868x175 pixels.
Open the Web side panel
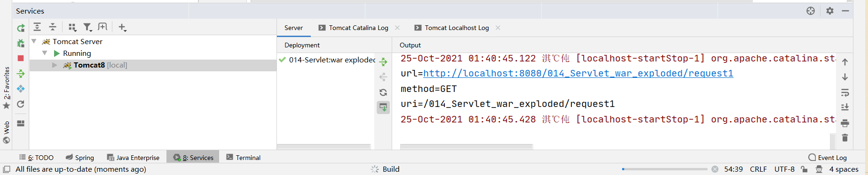7,132
